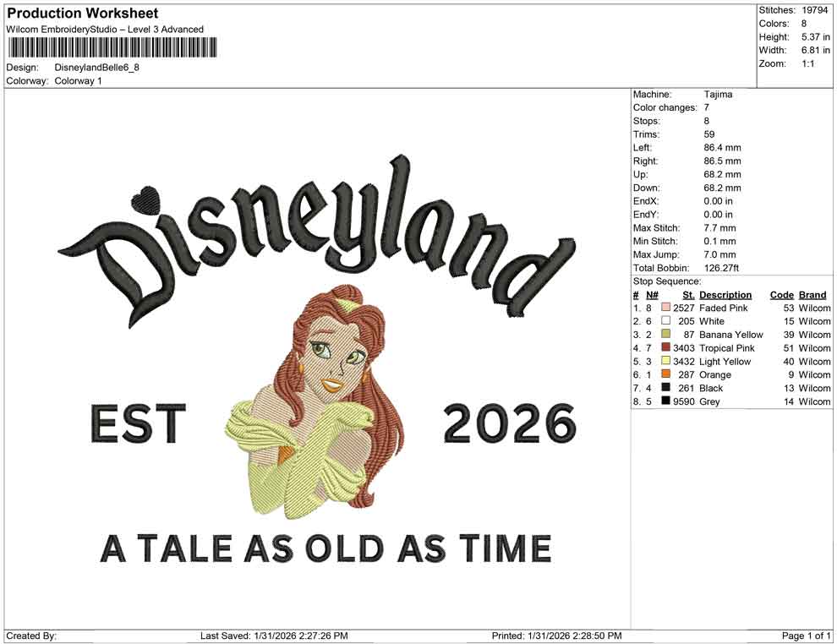Click the Total Bobbin value '126.27ft'

coord(721,268)
